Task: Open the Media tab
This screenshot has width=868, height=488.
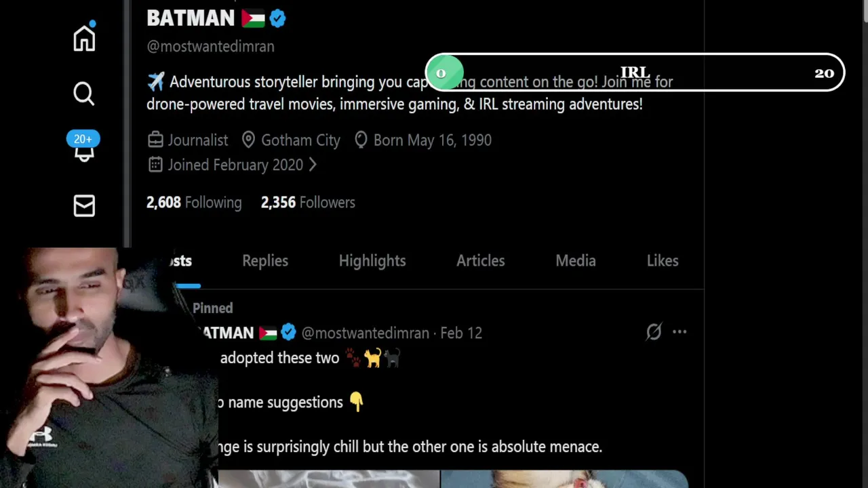Action: (x=576, y=261)
